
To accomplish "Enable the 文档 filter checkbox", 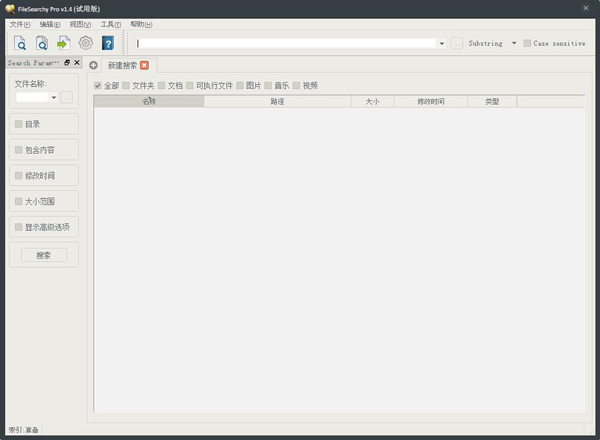I will click(161, 85).
